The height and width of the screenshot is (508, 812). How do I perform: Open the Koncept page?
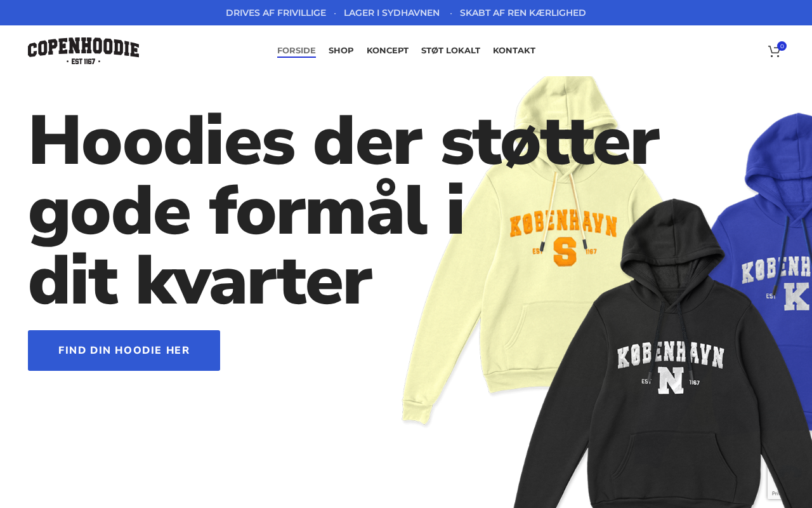point(388,51)
